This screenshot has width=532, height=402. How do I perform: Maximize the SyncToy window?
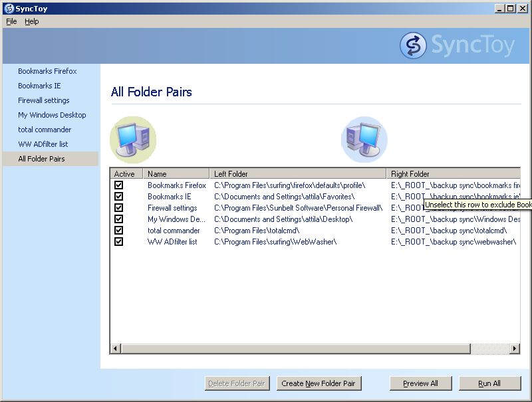click(510, 9)
